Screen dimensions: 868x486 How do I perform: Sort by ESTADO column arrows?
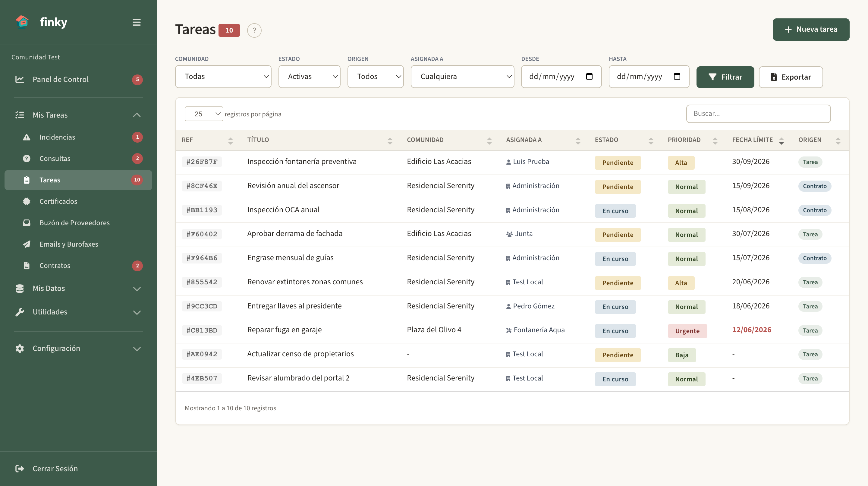tap(651, 141)
